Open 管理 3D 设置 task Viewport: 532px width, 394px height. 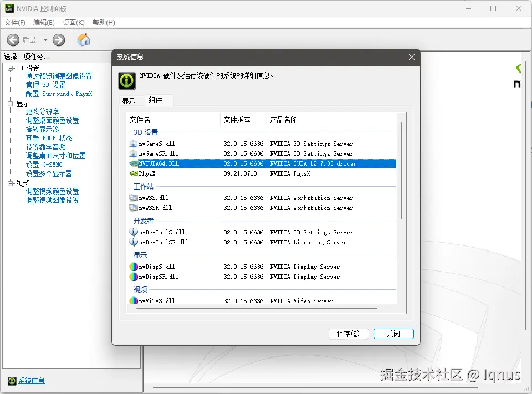coord(45,85)
